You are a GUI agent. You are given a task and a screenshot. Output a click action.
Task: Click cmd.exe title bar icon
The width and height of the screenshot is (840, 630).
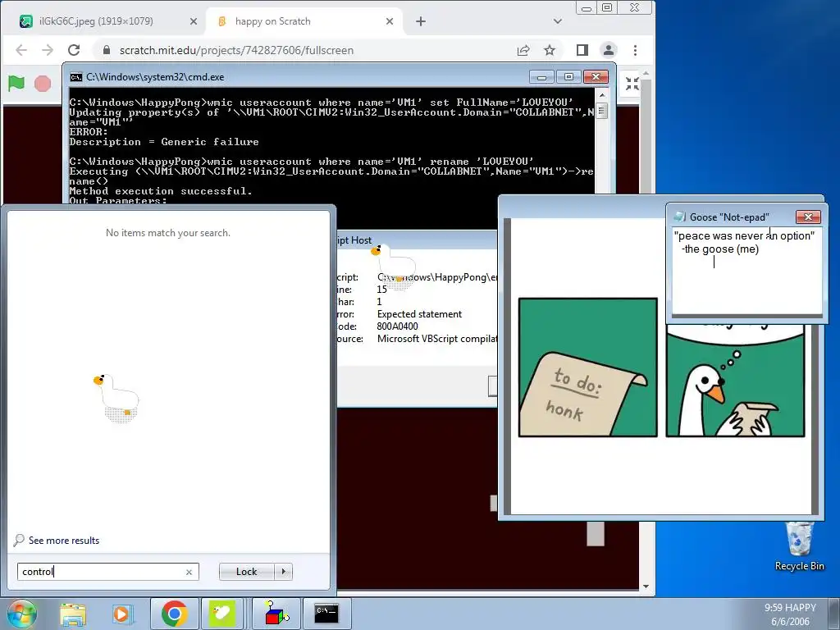[76, 77]
